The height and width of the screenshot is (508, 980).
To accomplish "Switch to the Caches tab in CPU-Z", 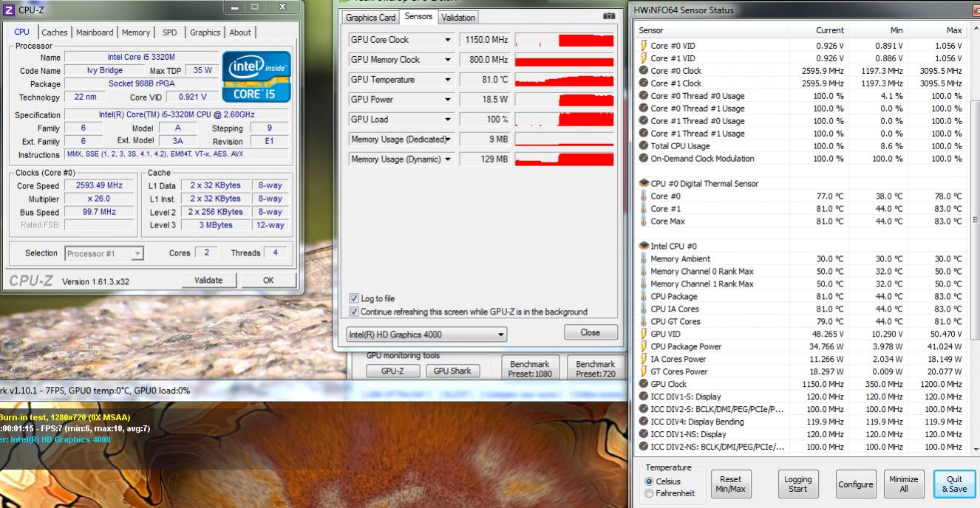I will [55, 32].
